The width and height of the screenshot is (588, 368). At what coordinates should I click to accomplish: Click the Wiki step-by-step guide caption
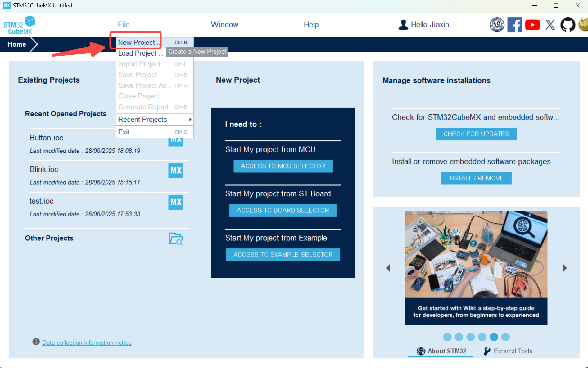476,311
